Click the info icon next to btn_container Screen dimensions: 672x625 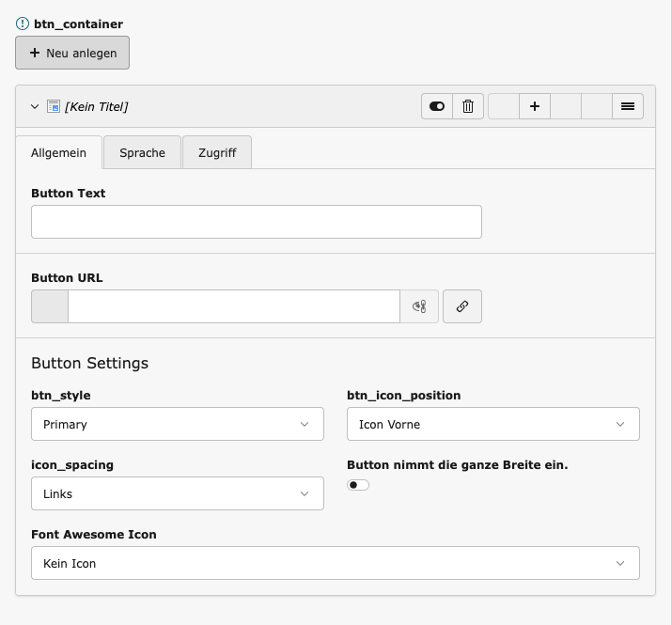pyautogui.click(x=23, y=23)
